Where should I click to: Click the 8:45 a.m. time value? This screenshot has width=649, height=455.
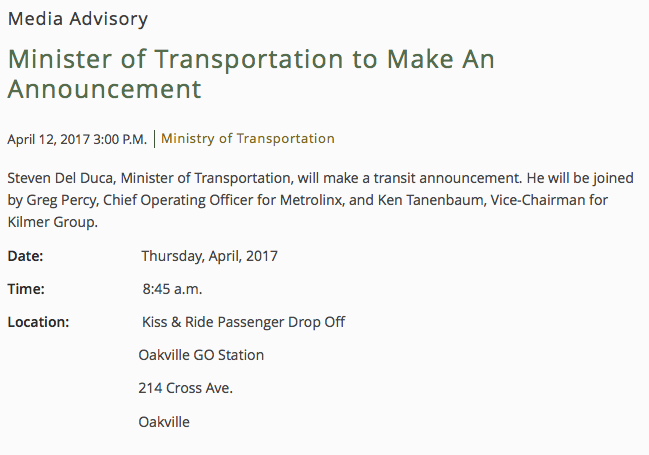point(172,289)
